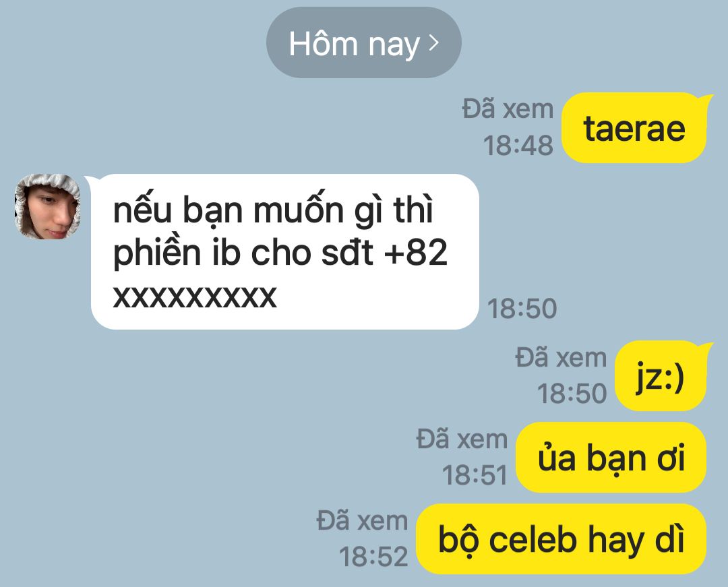728x587 pixels.
Task: Select the yellow 'taerae' message bubble
Action: coord(635,128)
